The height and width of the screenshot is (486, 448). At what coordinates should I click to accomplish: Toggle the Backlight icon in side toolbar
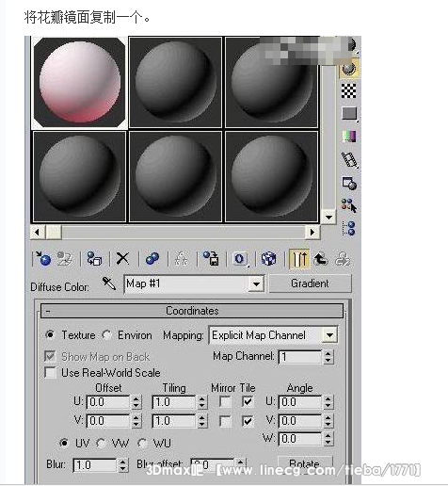(349, 68)
